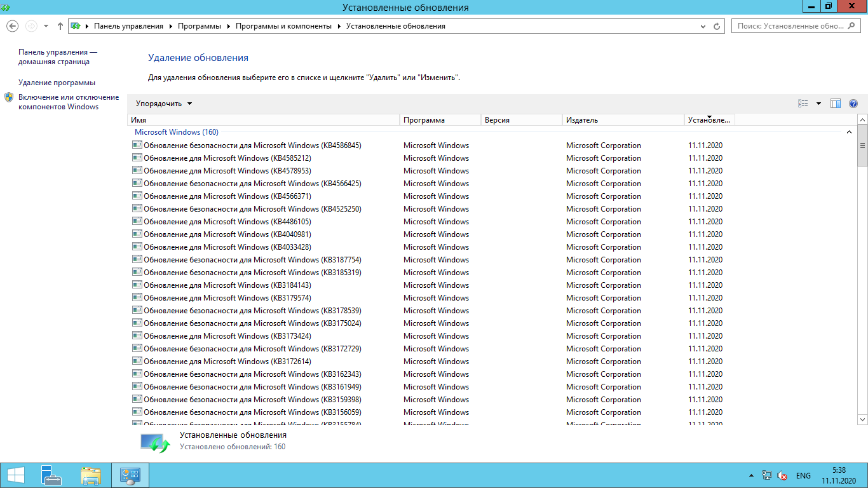Sort by the Установлено date column header
Screen dimensions: 868x488
710,120
